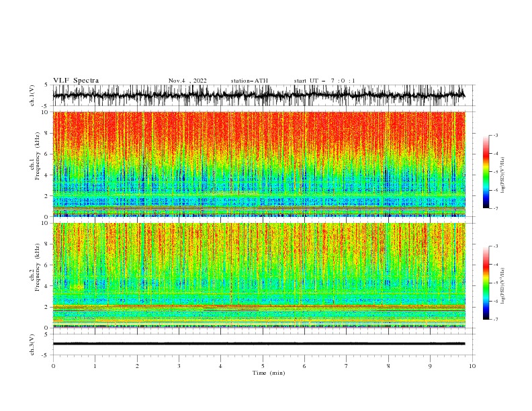
Task: Click time axis tick label "9"
Action: tap(430, 366)
